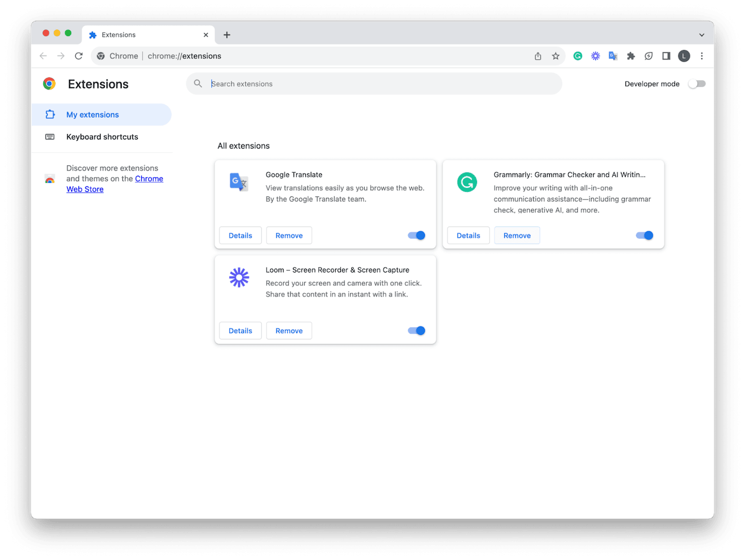Viewport: 745px width, 560px height.
Task: Follow the Chrome Web Store link
Action: tap(115, 184)
